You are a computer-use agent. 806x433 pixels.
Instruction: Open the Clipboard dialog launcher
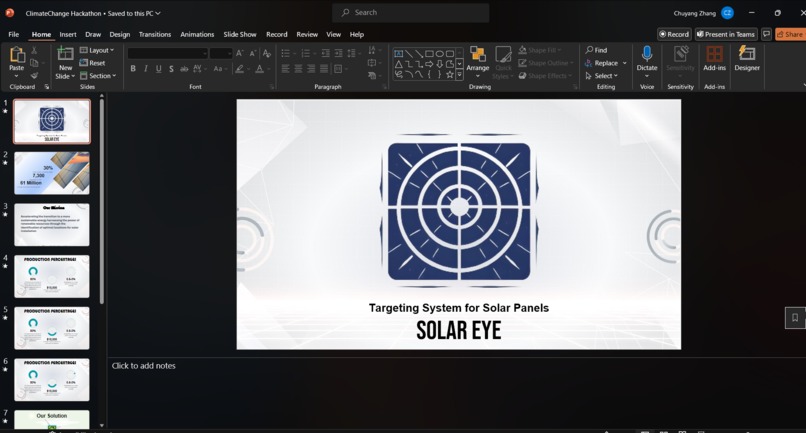pos(47,87)
